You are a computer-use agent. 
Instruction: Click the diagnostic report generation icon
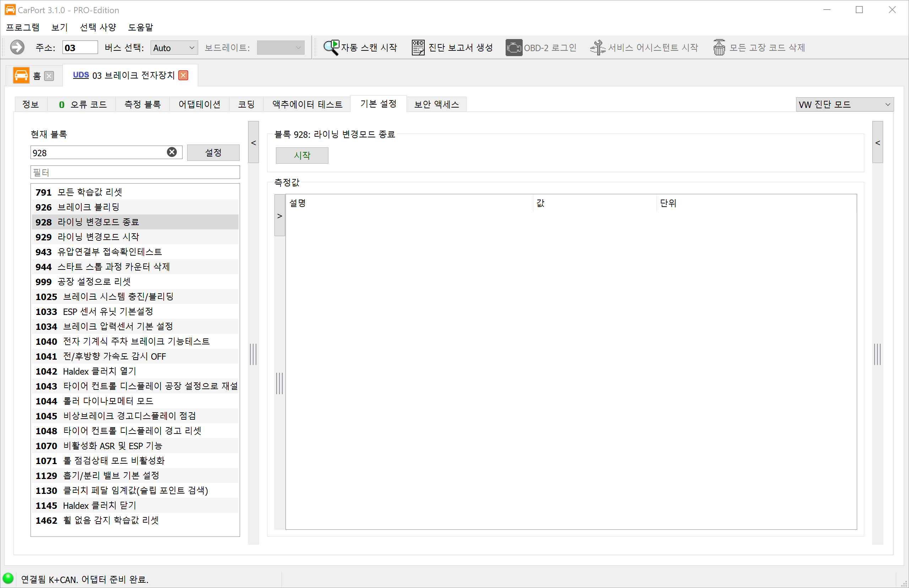418,47
